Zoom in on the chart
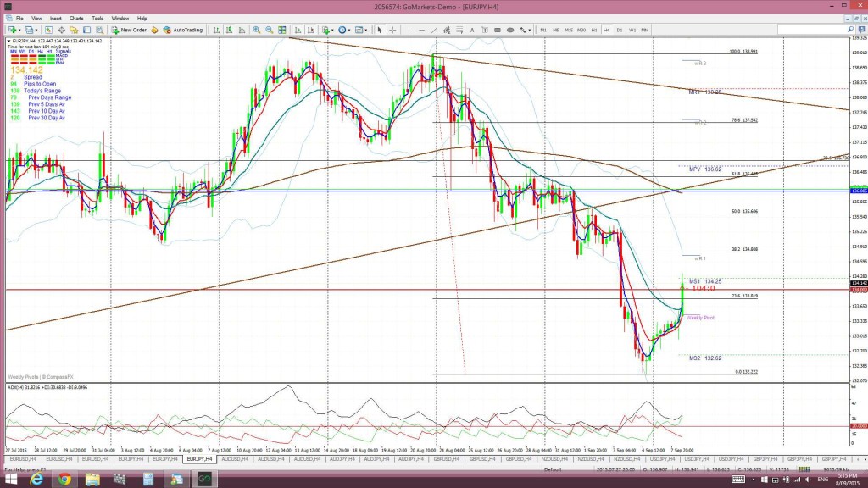868x488 pixels. [x=256, y=30]
